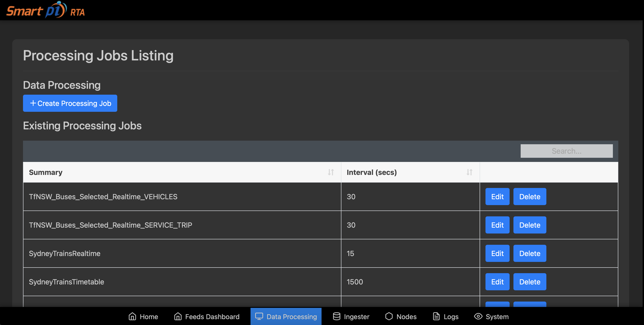
Task: Click the Logs document icon
Action: pyautogui.click(x=436, y=316)
